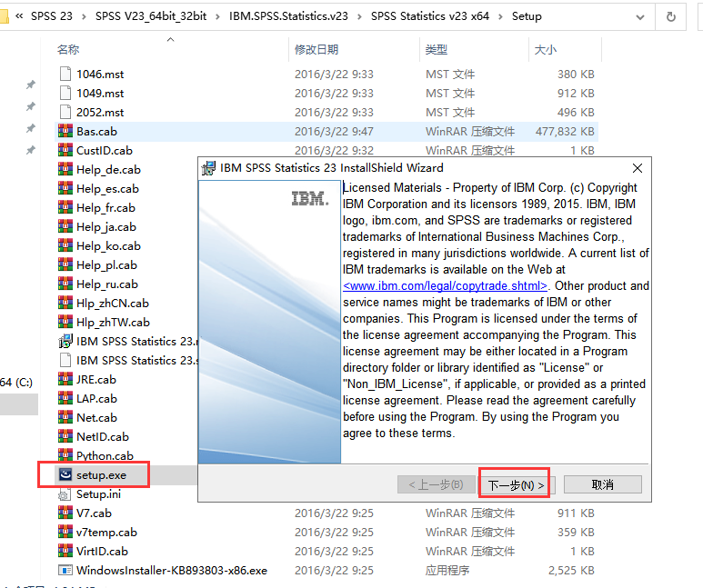Select the Bas.cab archive icon
This screenshot has height=588, width=703.
pos(65,131)
